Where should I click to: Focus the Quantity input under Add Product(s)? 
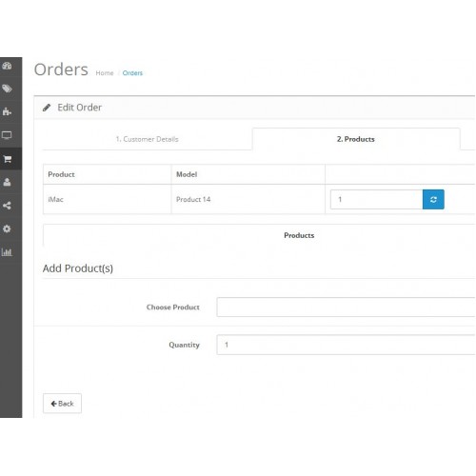346,345
